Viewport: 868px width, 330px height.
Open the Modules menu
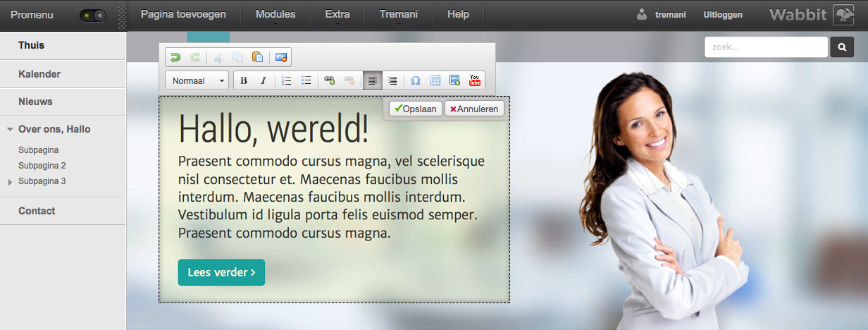275,14
